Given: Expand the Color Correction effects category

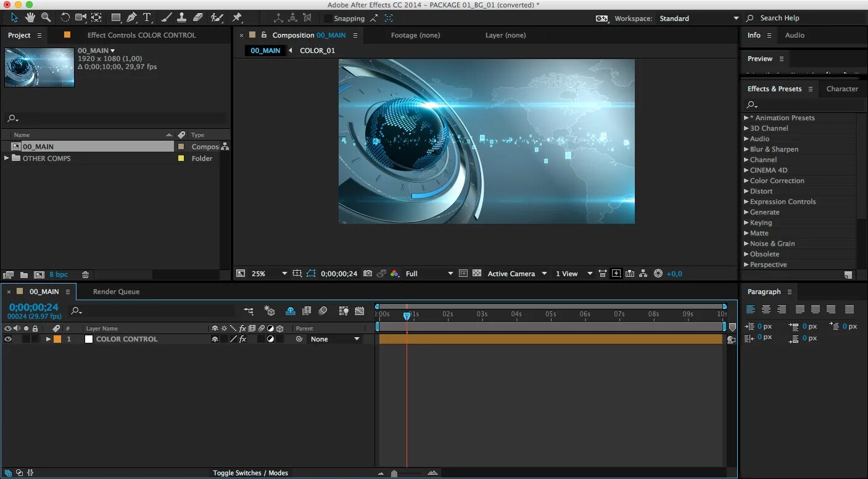Looking at the screenshot, I should pos(746,181).
